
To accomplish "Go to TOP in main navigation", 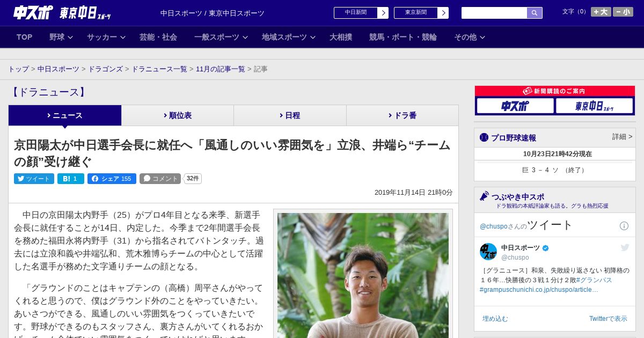I will 25,37.
